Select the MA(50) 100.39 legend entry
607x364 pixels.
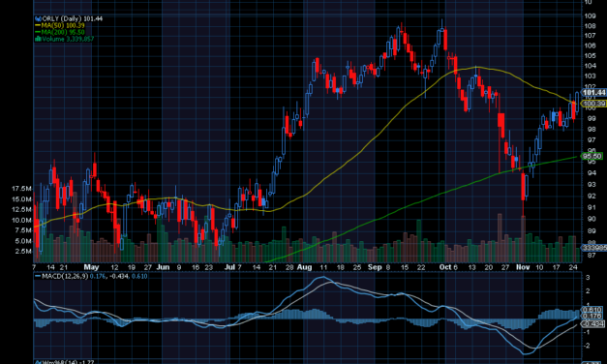click(x=63, y=25)
